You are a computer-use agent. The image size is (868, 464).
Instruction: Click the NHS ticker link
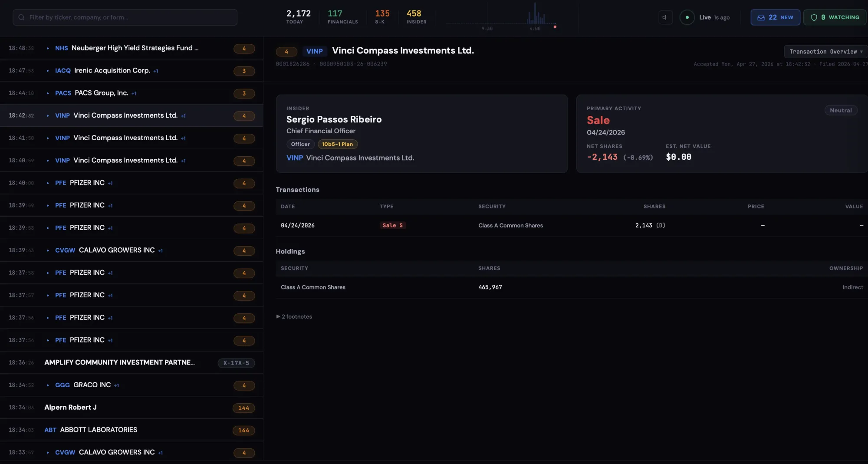(x=61, y=48)
